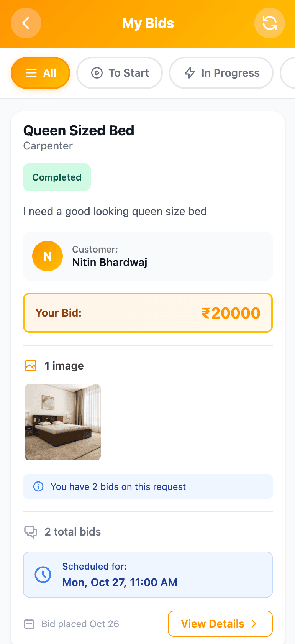Screen dimensions: 295x644
Task: Click the image gallery icon
Action: tap(31, 366)
